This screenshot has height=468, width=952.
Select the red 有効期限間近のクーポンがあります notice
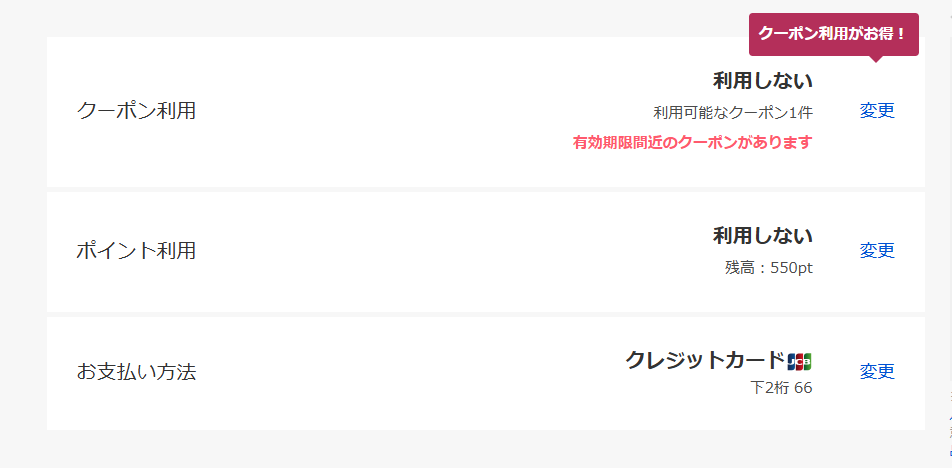[692, 142]
